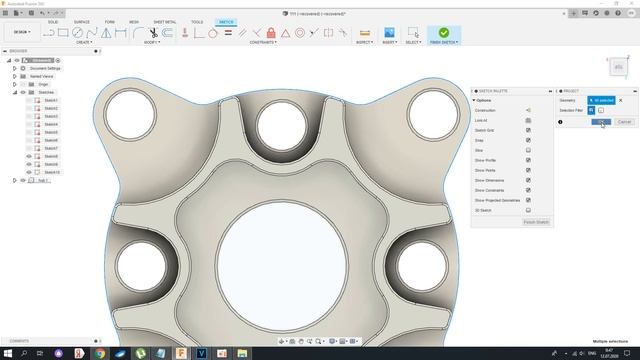
Task: Expand the Origin folder
Action: pyautogui.click(x=15, y=84)
